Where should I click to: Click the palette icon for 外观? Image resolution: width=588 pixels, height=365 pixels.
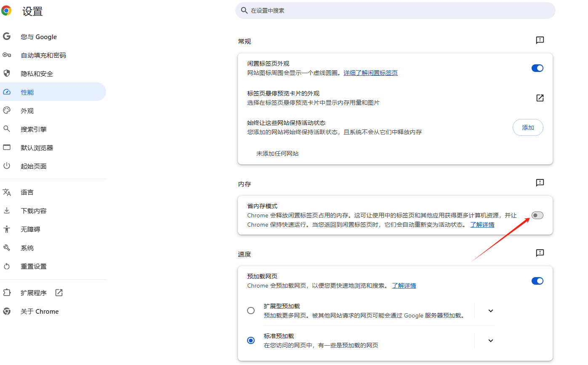click(6, 111)
